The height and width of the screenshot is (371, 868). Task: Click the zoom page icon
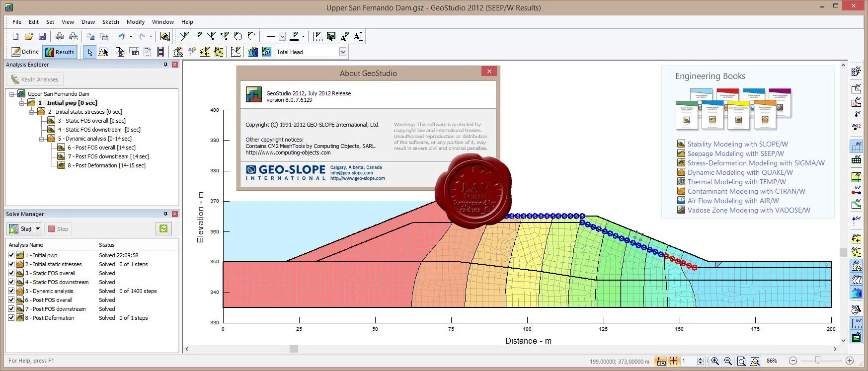click(x=741, y=361)
